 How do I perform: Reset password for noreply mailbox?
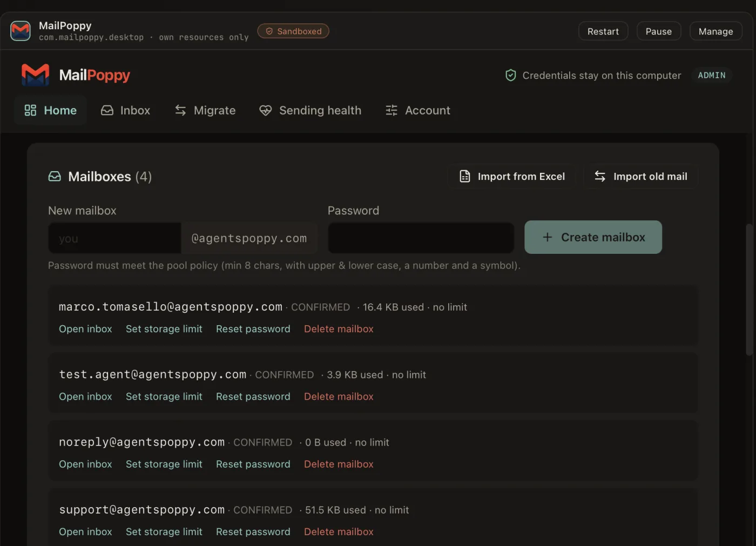pyautogui.click(x=253, y=464)
